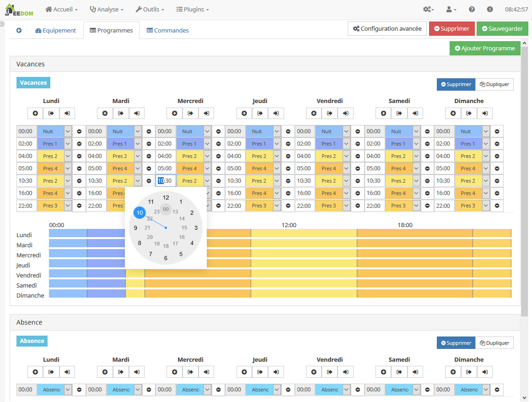
Task: Remove the 22:00 Pres 3 slot on Dimanche
Action: [x=497, y=206]
